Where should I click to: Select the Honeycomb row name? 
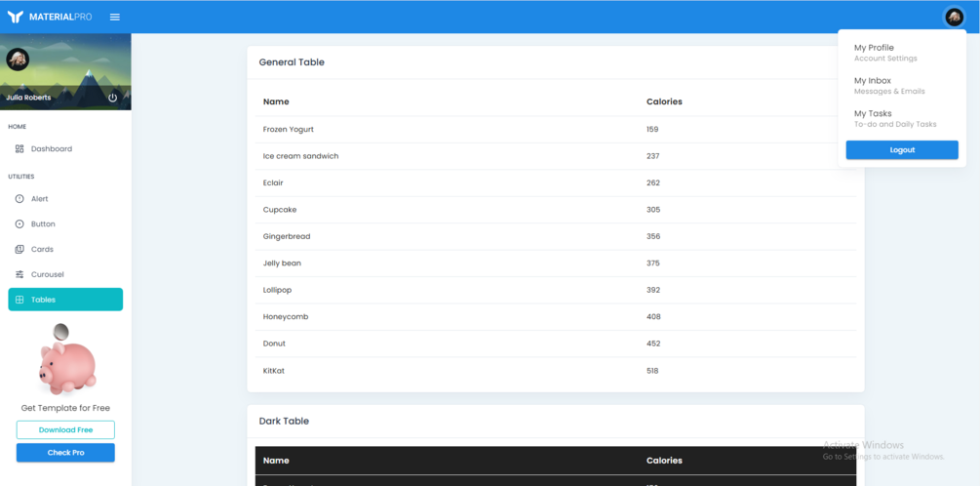[x=287, y=317]
